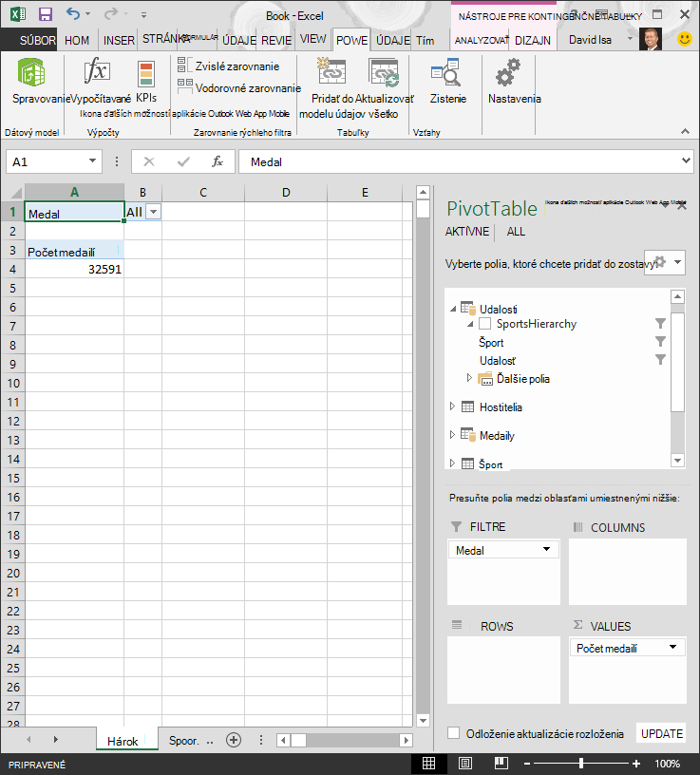This screenshot has height=775, width=700.
Task: Redo the last action
Action: click(x=111, y=14)
